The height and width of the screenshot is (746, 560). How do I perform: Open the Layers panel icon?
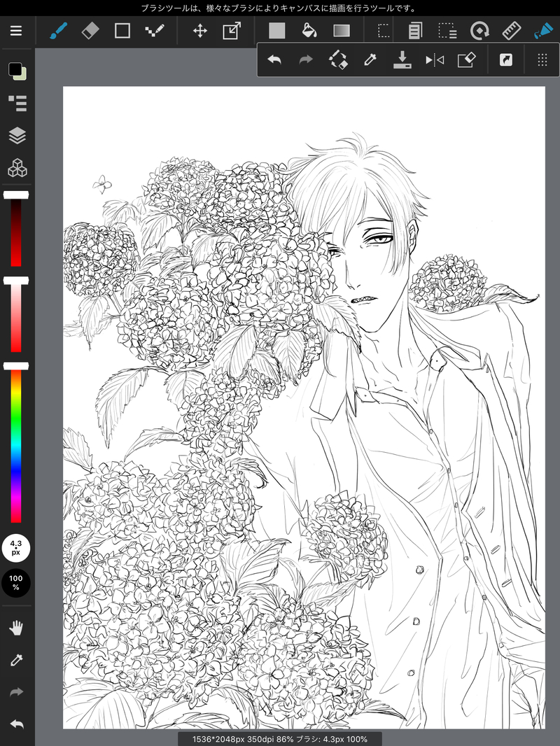pyautogui.click(x=17, y=136)
